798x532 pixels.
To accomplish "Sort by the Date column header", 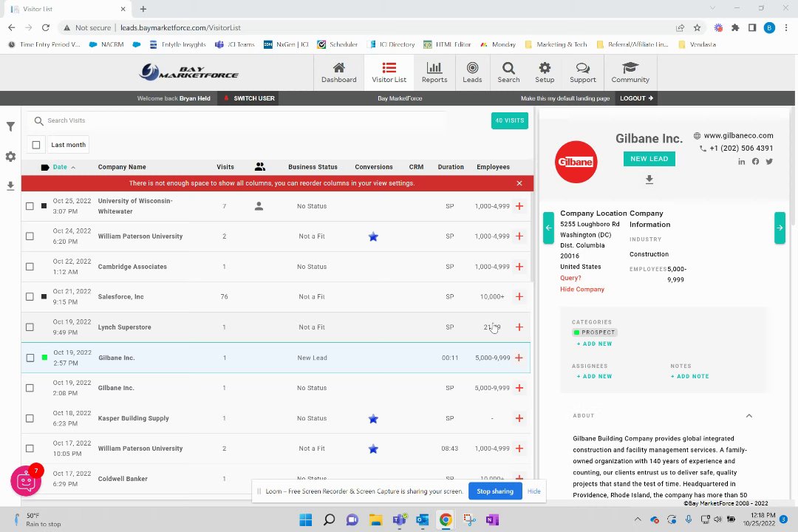I will pos(60,167).
